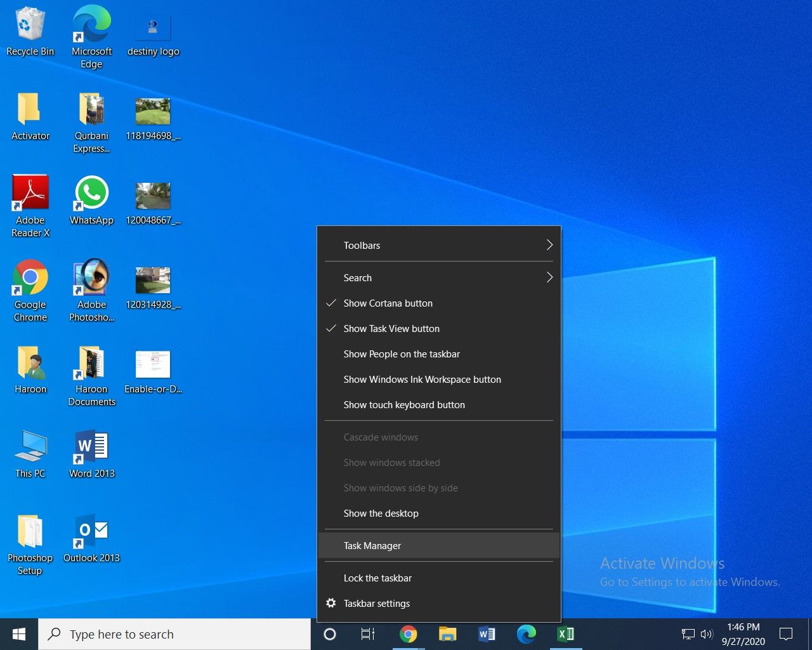Viewport: 812px width, 650px height.
Task: Open Taskbar settings from the menu
Action: (x=439, y=604)
